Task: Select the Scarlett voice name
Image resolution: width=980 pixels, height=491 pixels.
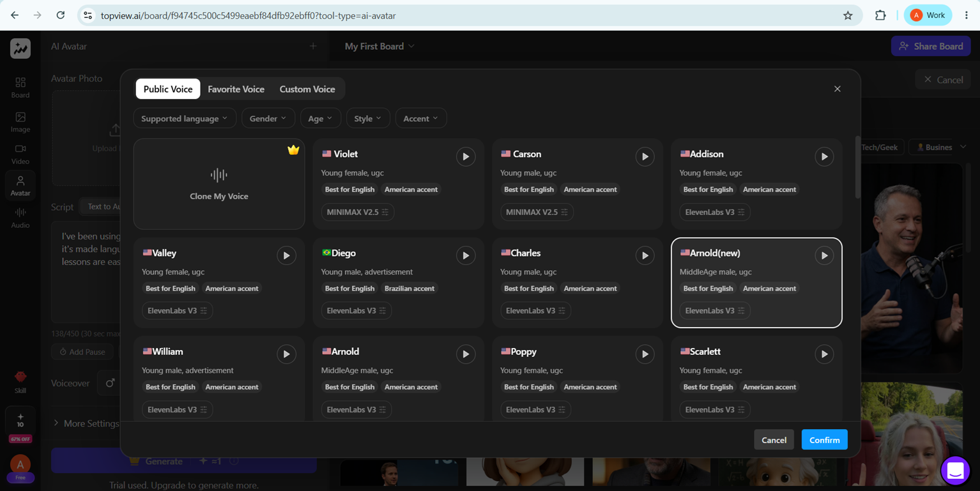Action: pos(705,352)
